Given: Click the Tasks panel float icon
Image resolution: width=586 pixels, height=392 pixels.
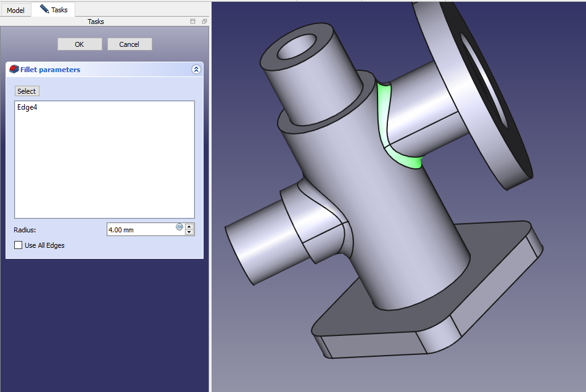Looking at the screenshot, I should [x=204, y=22].
